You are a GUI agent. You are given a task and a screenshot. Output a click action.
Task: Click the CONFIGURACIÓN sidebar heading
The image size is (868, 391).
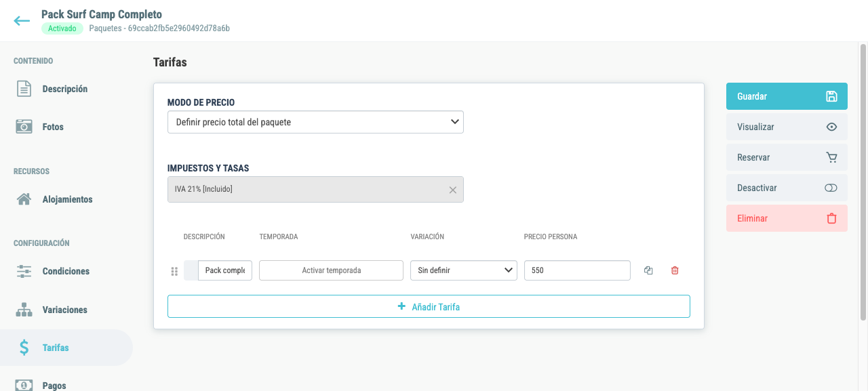pyautogui.click(x=41, y=243)
